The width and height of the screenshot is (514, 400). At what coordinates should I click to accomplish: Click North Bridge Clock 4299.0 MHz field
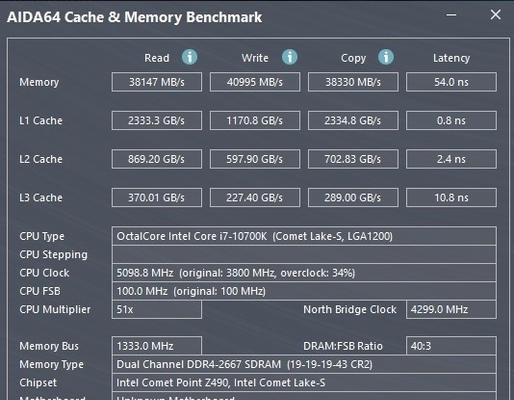click(451, 310)
